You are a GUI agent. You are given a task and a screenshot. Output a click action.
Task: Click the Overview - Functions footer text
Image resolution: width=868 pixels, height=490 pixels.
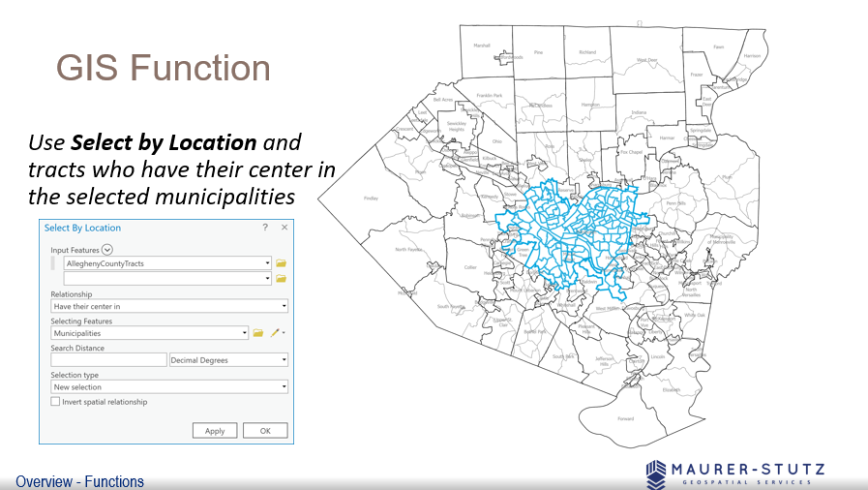(x=79, y=481)
